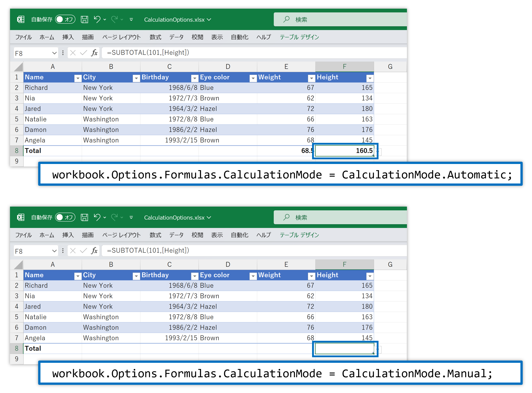Image resolution: width=532 pixels, height=393 pixels.
Task: Open Height column filter dropdown, bottom table
Action: 370,276
